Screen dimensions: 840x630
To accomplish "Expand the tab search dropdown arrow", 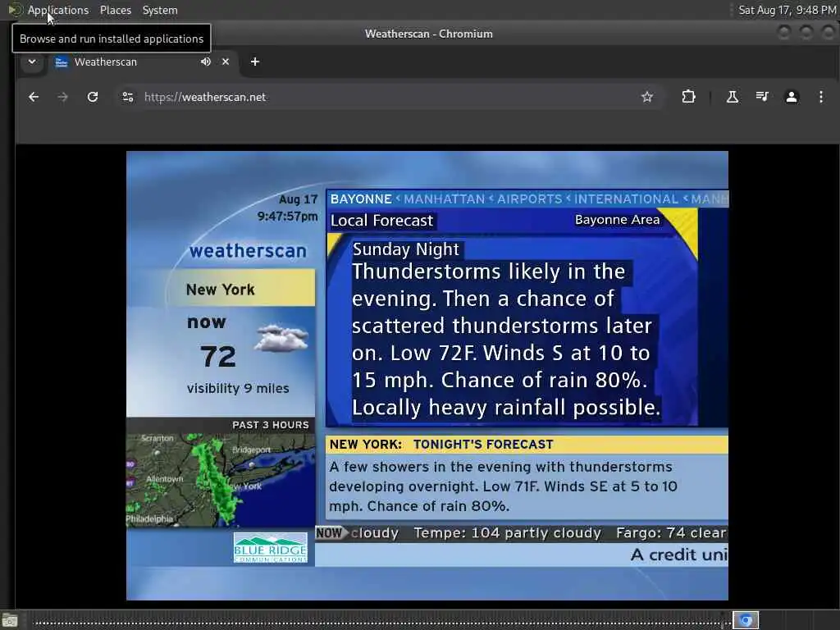I will (32, 62).
